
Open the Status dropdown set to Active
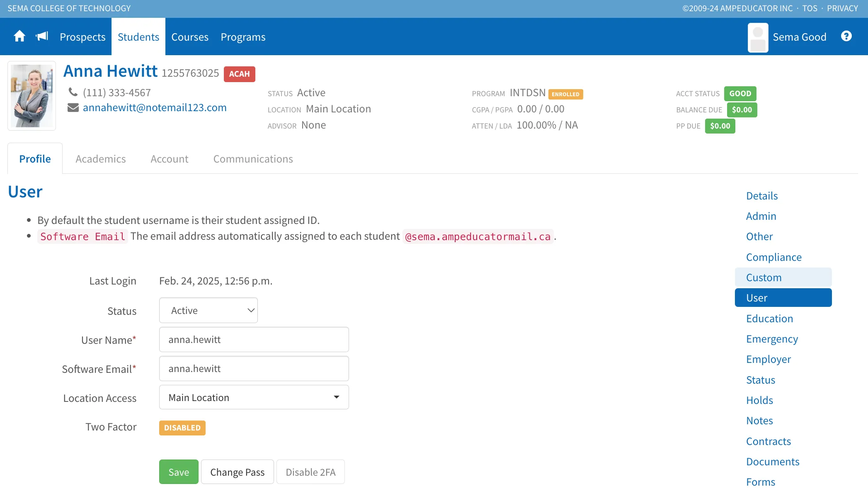pyautogui.click(x=209, y=310)
